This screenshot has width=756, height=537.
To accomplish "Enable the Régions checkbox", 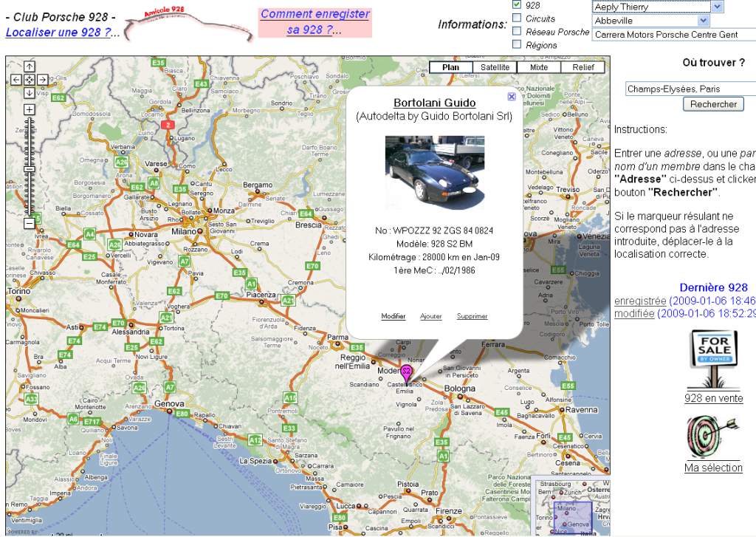I will point(517,44).
